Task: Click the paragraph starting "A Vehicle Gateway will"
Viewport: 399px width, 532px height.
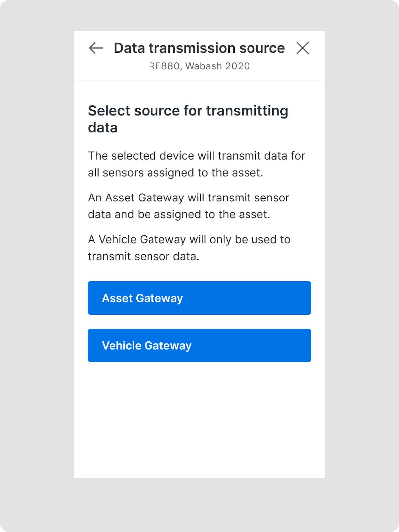Action: (x=189, y=248)
